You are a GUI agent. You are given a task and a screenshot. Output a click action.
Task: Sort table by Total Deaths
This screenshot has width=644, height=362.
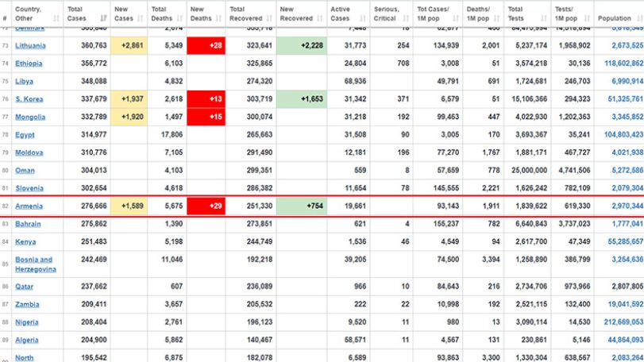click(x=167, y=13)
